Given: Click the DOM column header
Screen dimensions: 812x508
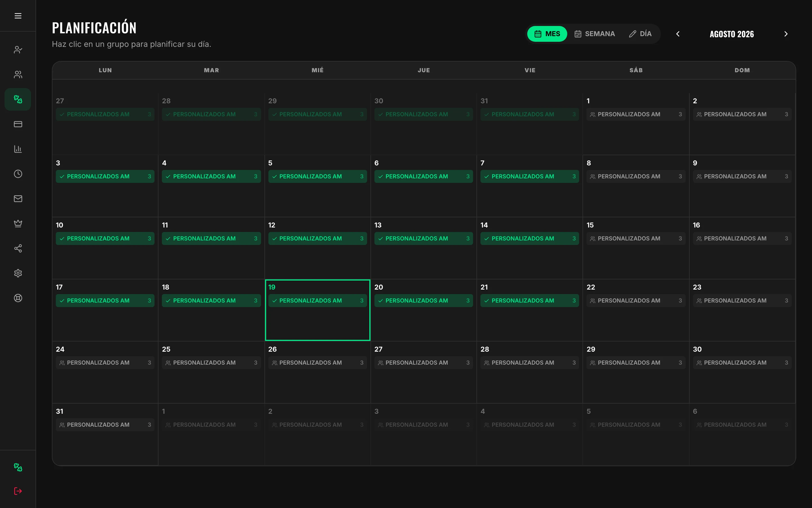Looking at the screenshot, I should click(742, 70).
